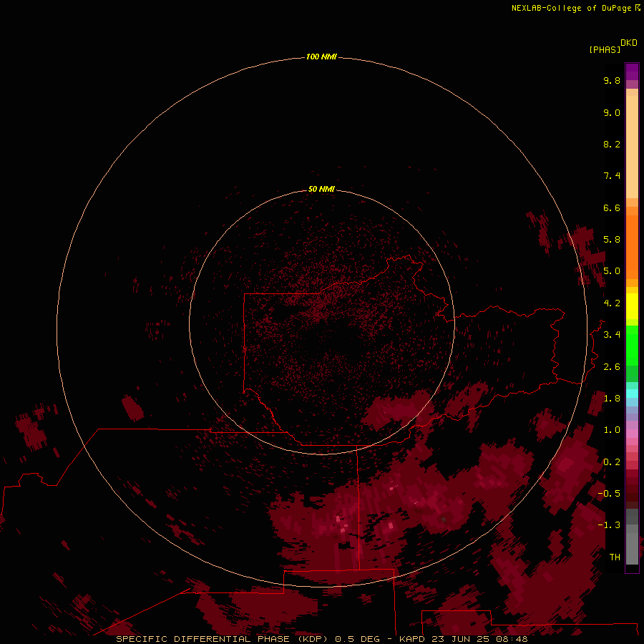Click the DKD label above color scale

click(x=629, y=43)
